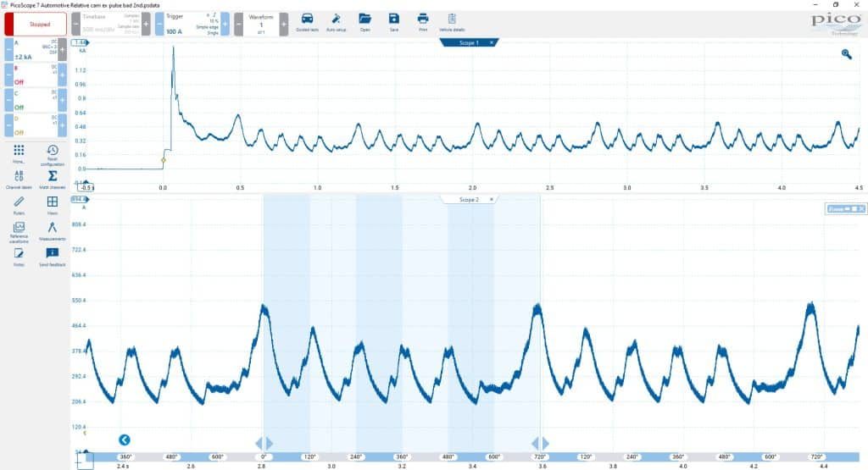Select the Scope 2 tab
This screenshot has height=470, width=868.
tap(469, 200)
